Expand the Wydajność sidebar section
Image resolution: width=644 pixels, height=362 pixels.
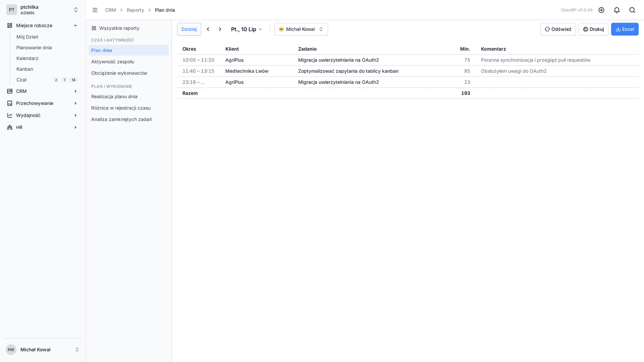[x=42, y=115]
